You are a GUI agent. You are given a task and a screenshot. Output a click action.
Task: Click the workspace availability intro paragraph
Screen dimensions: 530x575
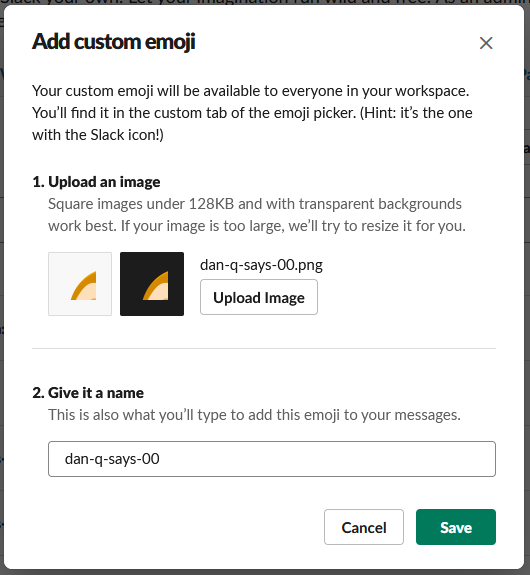pos(252,113)
